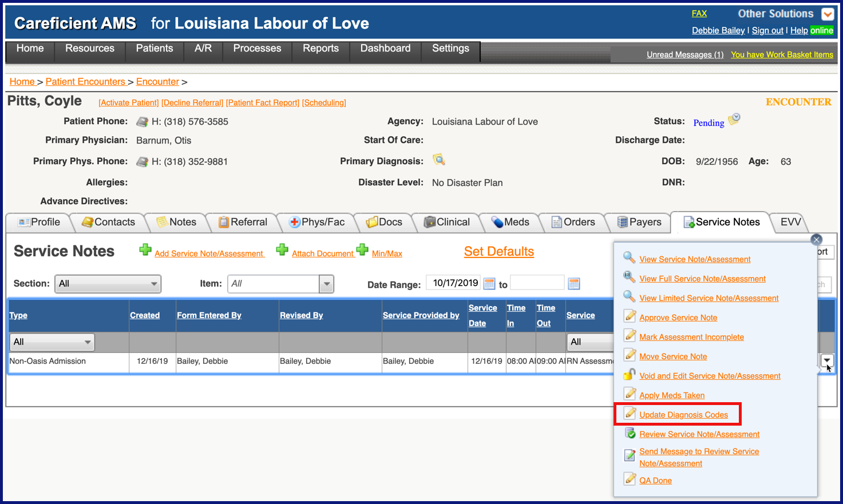Click the pencil icon for Update Diagnosis Codes

[630, 414]
